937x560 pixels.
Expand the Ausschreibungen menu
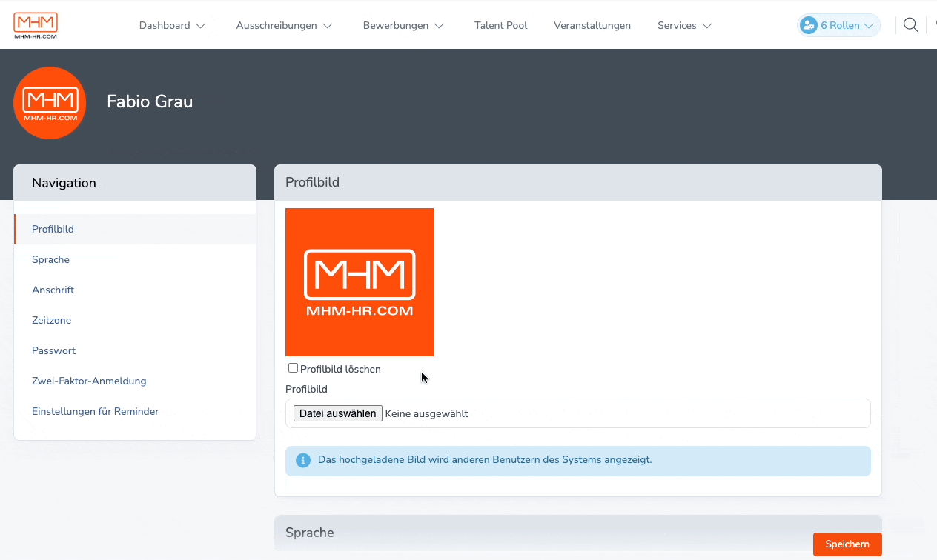[284, 25]
